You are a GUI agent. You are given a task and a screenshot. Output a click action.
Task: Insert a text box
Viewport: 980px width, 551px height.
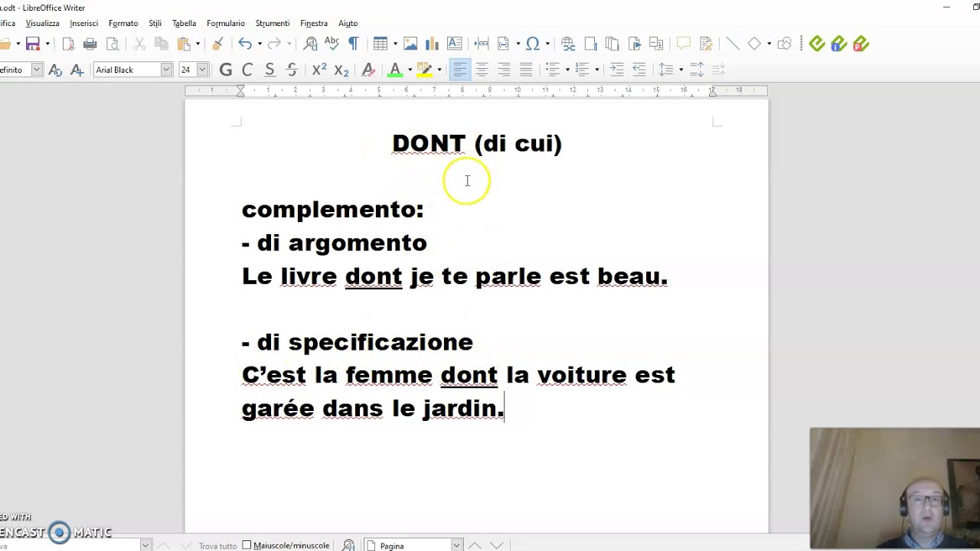tap(454, 44)
